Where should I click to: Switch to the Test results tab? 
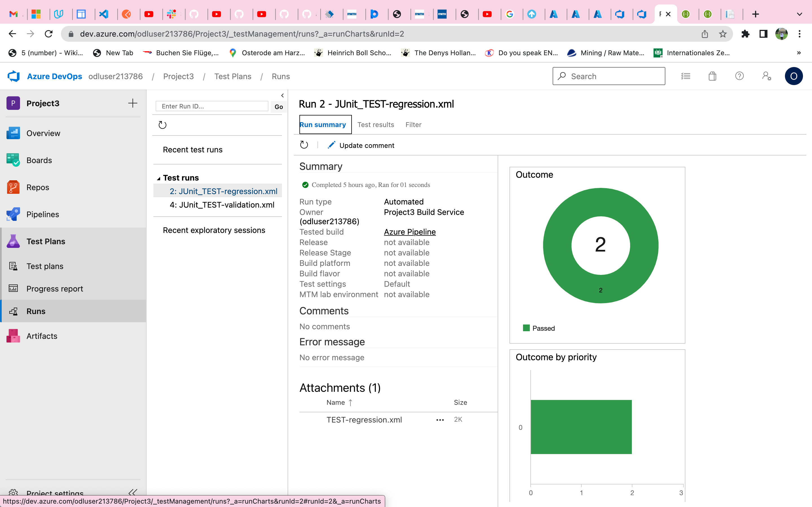[x=376, y=125]
